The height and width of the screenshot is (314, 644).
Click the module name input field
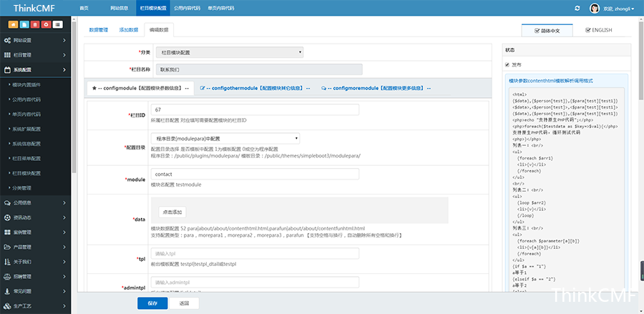tap(255, 174)
